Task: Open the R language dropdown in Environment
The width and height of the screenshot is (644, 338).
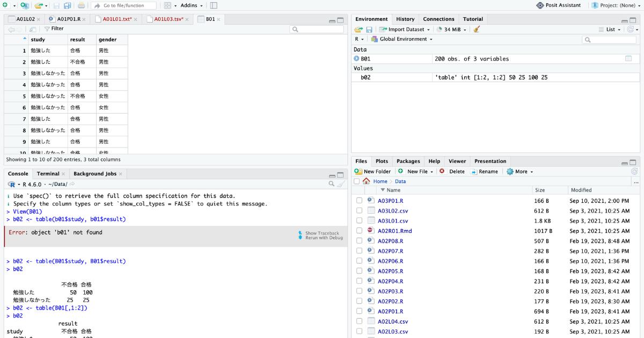Action: (360, 39)
